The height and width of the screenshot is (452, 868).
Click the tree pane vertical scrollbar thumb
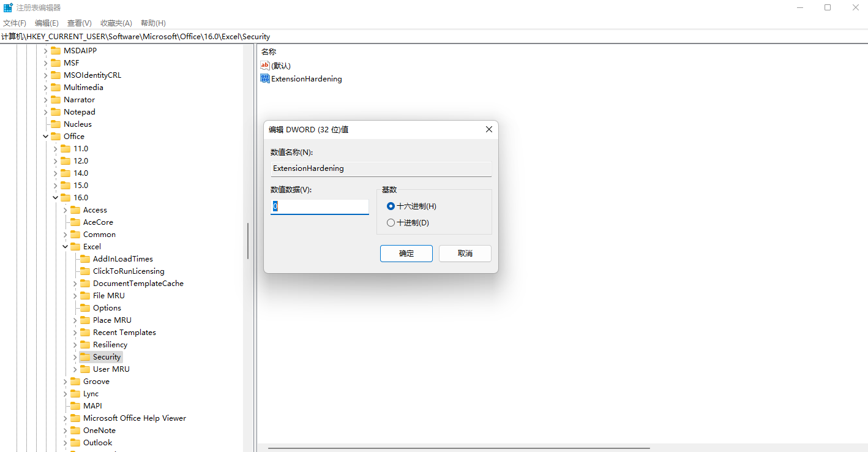point(247,241)
